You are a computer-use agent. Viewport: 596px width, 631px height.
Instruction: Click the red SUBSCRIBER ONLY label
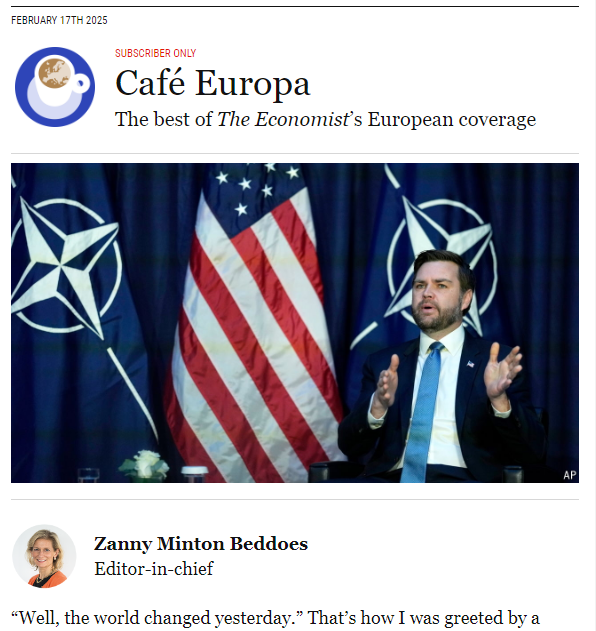[155, 53]
